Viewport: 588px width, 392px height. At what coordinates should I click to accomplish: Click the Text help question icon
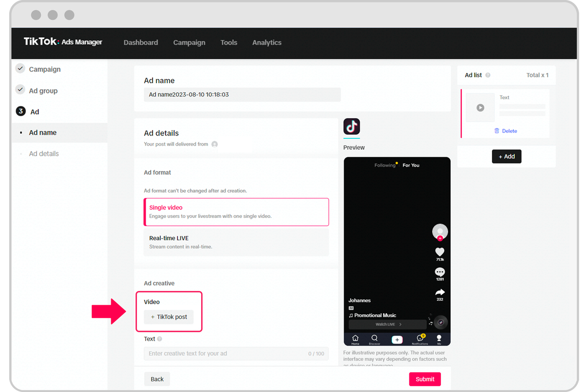[160, 339]
